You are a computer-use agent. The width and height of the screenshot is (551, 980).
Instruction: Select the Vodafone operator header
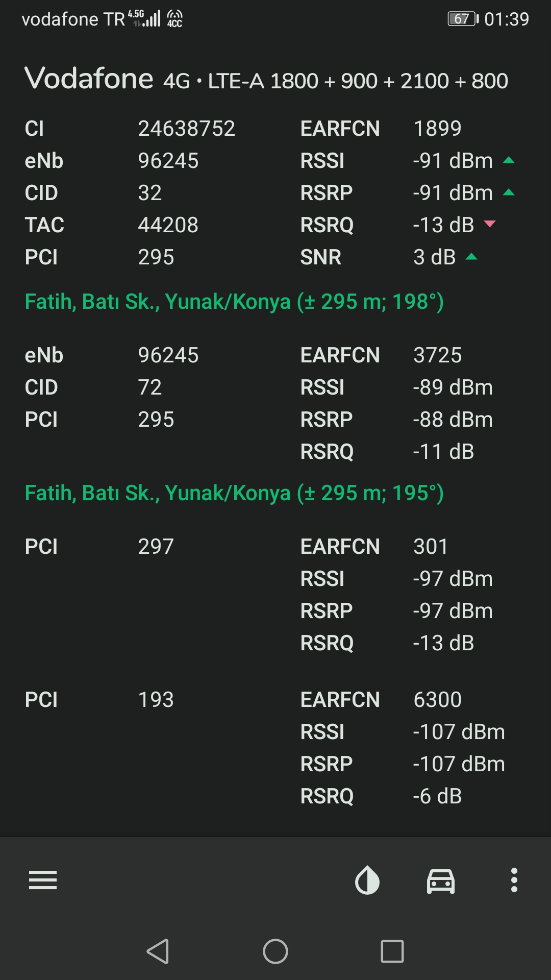[x=89, y=79]
